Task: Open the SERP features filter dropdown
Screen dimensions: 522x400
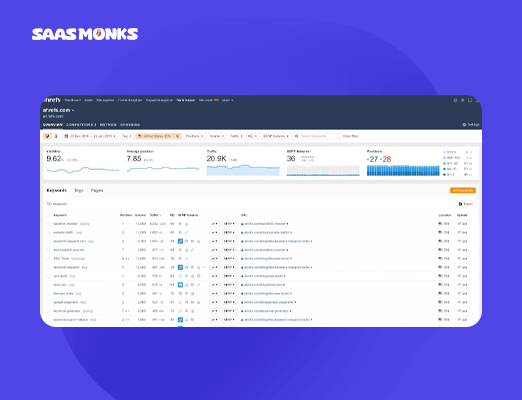Action: [x=275, y=136]
